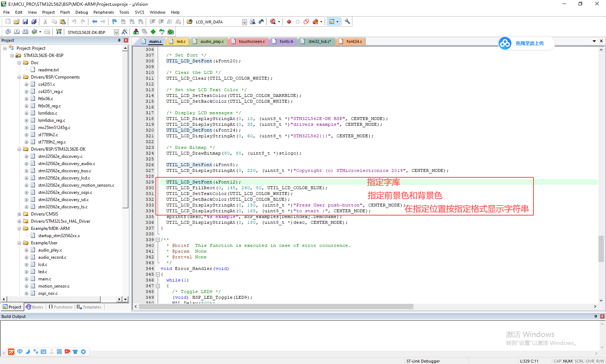Click the Open file icon
Viewport: 606px width, 364px height.
17,22
